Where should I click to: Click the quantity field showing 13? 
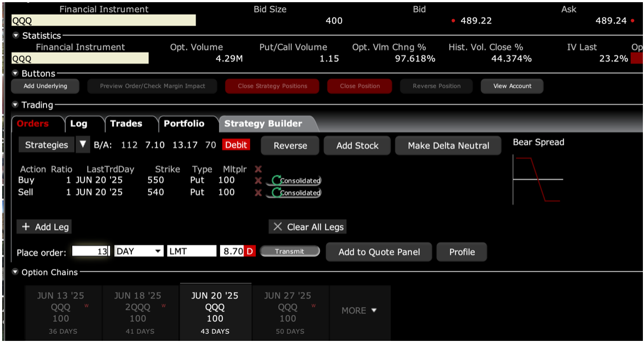pos(91,252)
